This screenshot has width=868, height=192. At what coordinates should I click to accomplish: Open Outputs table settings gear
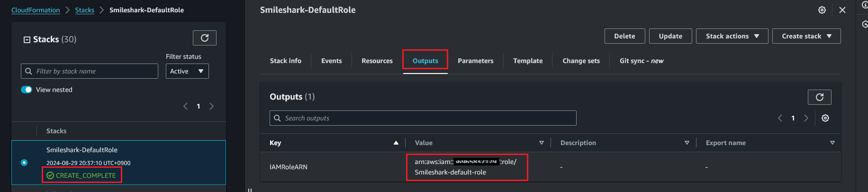[x=825, y=119]
